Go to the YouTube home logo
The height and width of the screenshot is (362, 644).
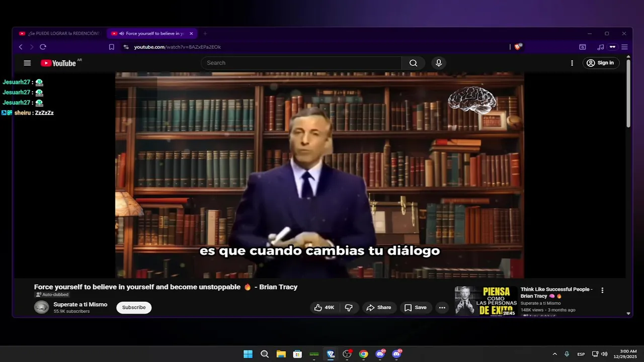tap(58, 63)
